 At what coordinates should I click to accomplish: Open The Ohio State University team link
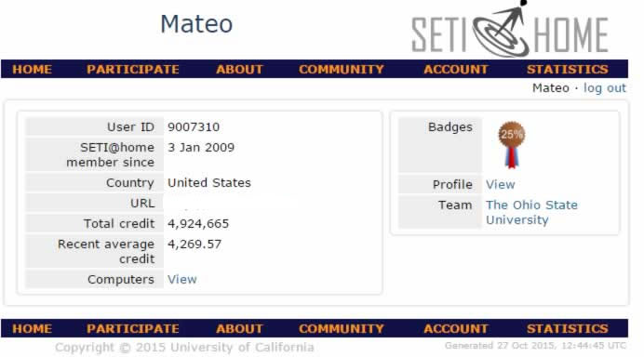531,212
